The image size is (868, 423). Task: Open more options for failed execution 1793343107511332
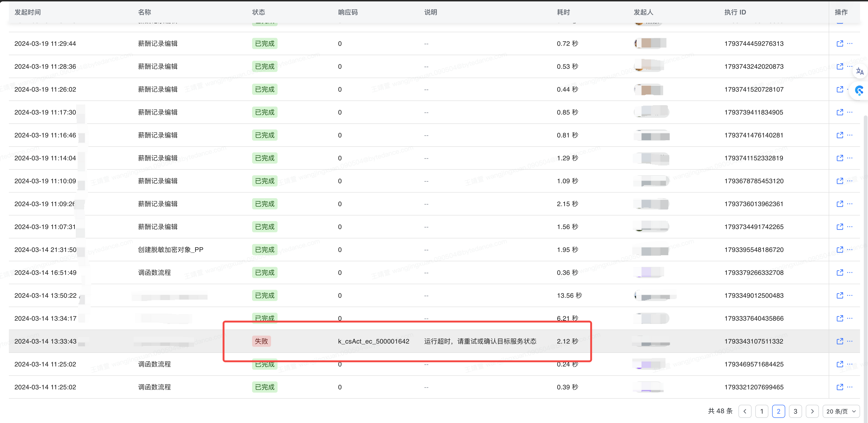(x=850, y=341)
